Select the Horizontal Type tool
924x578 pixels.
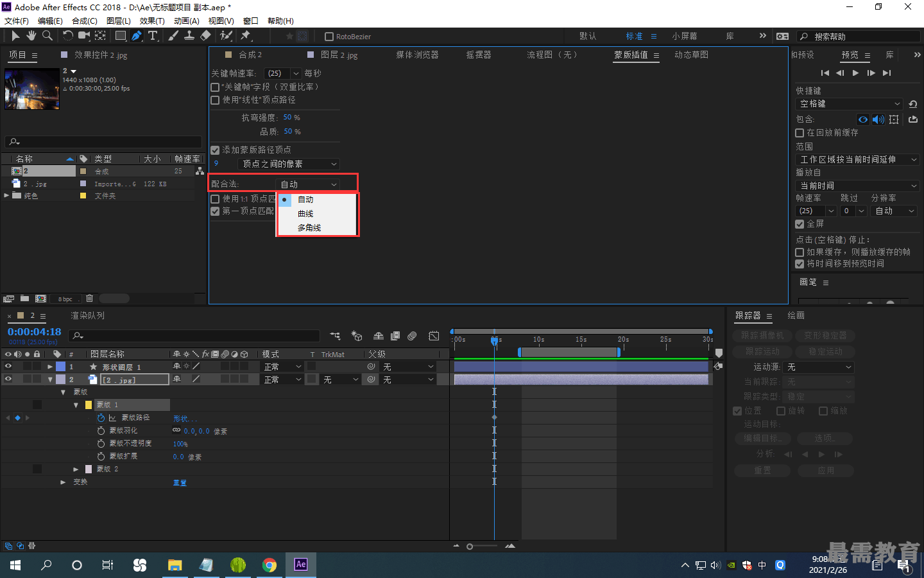click(153, 36)
